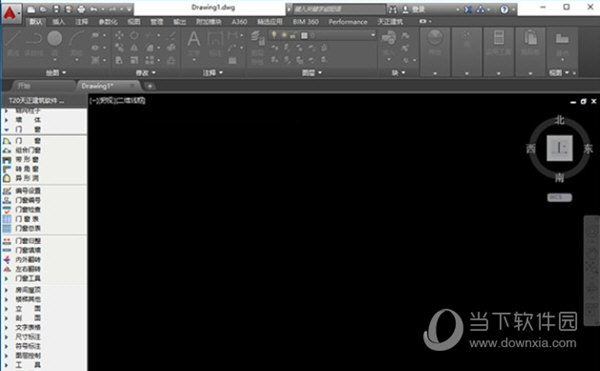Click the Plot printer icon in quick access toolbar
Image resolution: width=600 pixels, height=371 pixels.
[x=81, y=9]
